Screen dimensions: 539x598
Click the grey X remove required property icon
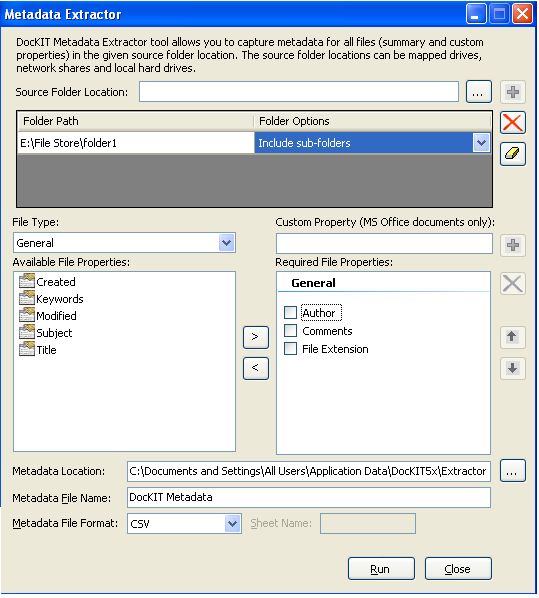click(x=513, y=283)
